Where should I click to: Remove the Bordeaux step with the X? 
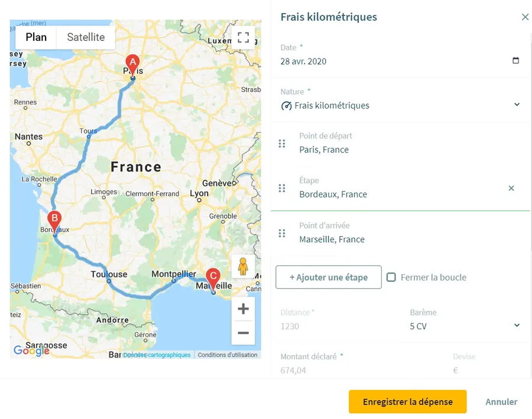coord(511,189)
